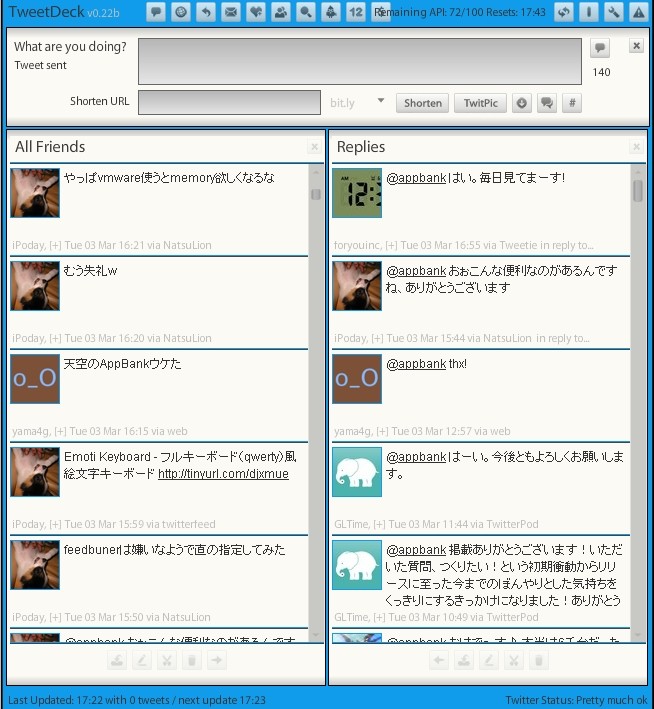Click [+] in yama4g's 12:57 reply footer
Viewport: 654px width, 709px height.
[382, 431]
